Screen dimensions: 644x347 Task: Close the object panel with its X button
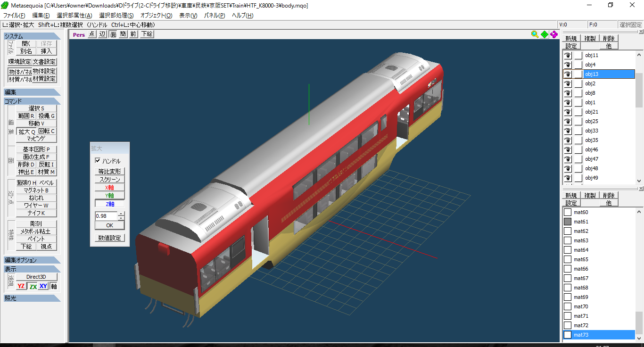tap(641, 31)
